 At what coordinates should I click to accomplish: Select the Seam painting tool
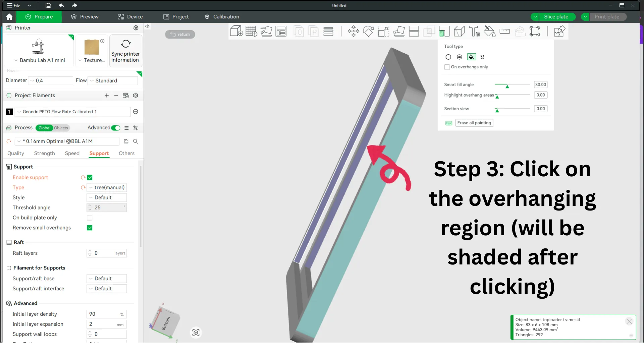(x=459, y=31)
